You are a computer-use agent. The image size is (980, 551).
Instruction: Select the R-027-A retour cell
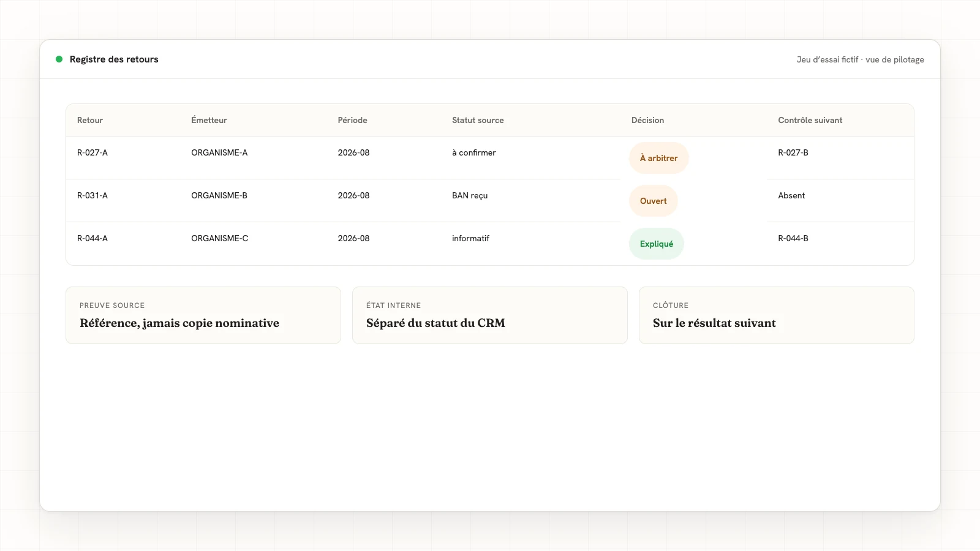[92, 152]
